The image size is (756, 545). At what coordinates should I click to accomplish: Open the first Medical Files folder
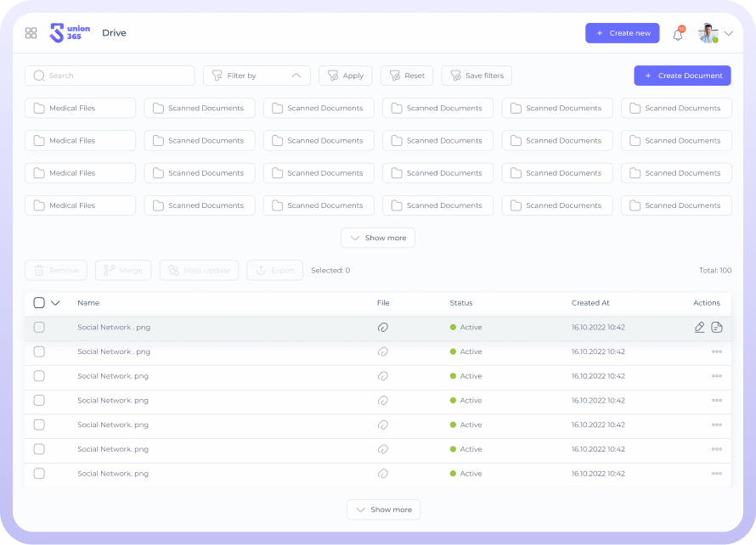81,109
